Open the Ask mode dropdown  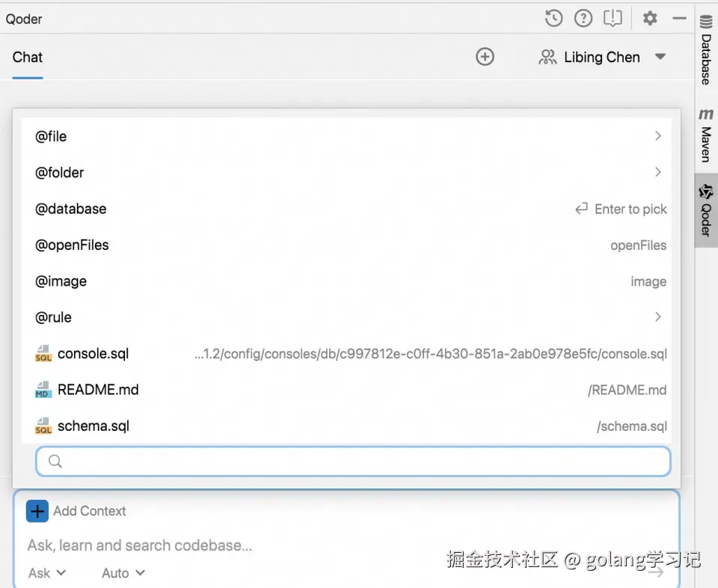point(47,573)
